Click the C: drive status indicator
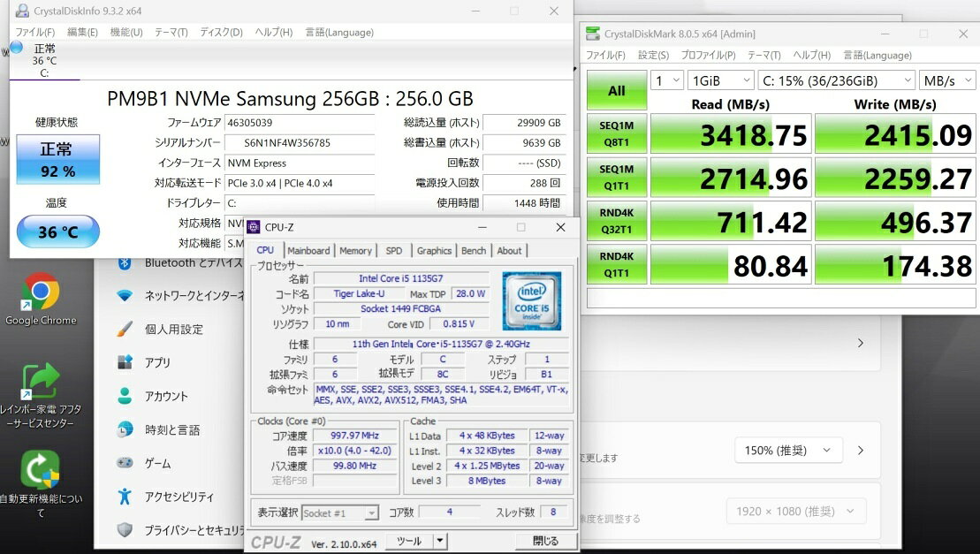Viewport: 980px width, 554px height. pos(42,59)
